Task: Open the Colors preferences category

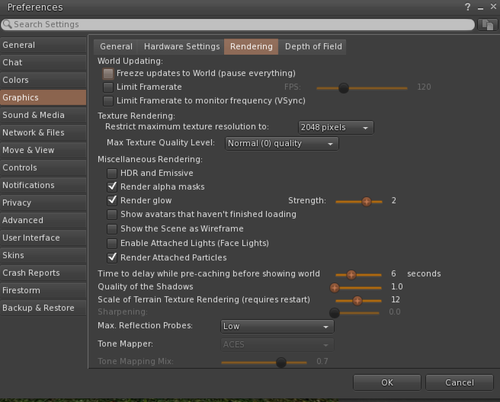Action: (x=43, y=80)
